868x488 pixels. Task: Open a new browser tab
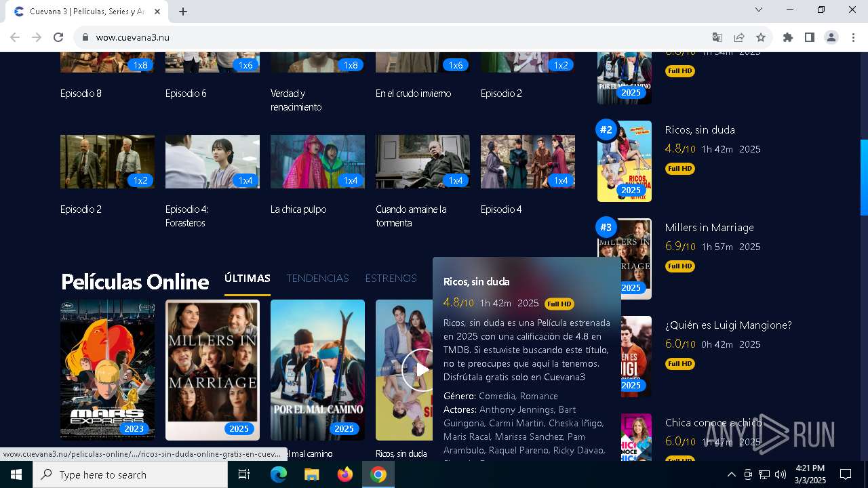(183, 12)
